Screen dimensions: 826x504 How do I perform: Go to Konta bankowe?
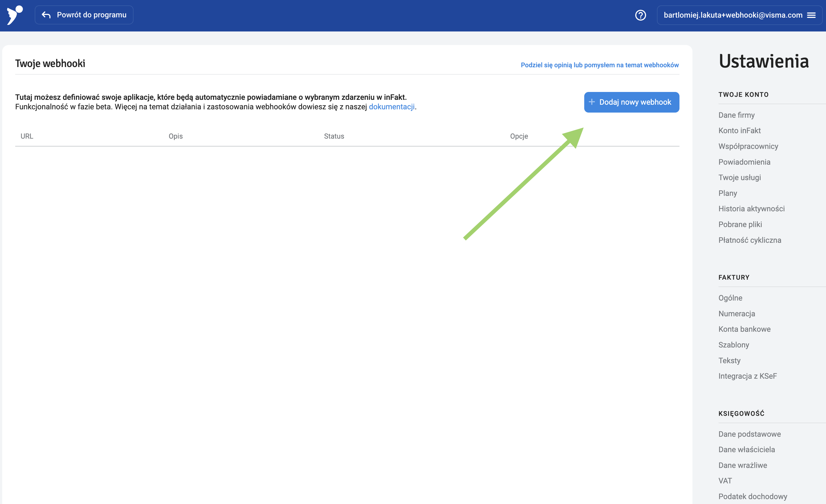744,329
